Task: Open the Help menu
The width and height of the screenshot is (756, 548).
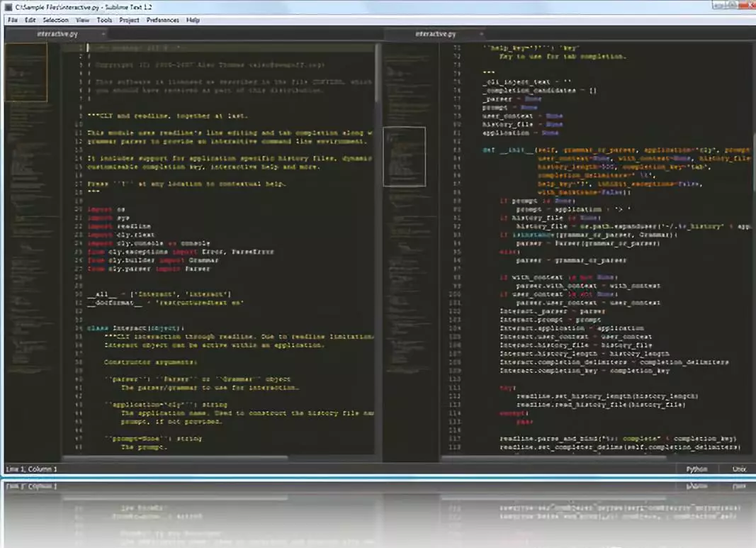Action: click(193, 20)
